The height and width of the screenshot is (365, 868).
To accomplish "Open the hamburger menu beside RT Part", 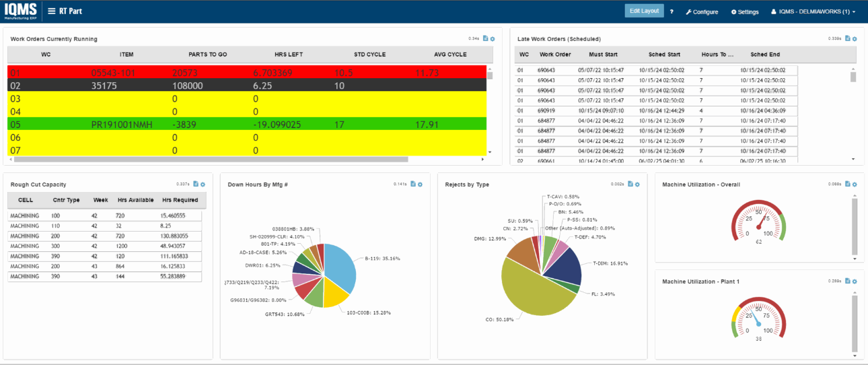I will [52, 11].
